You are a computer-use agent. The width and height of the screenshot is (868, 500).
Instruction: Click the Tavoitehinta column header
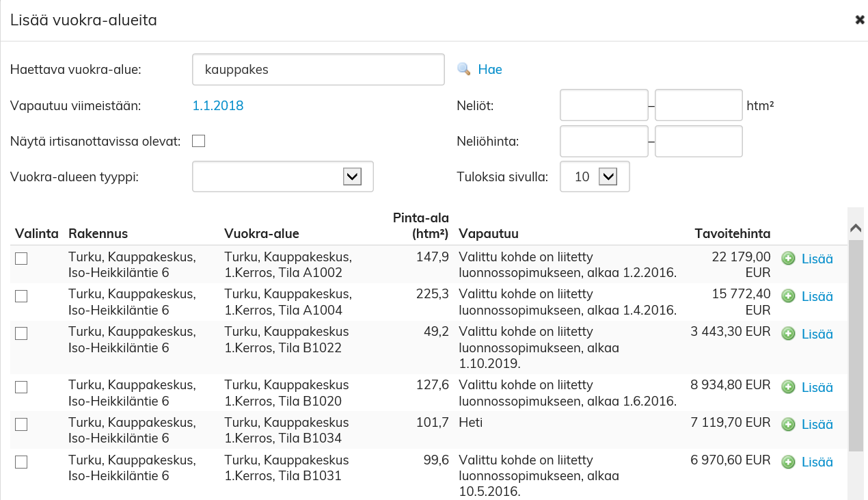(732, 233)
